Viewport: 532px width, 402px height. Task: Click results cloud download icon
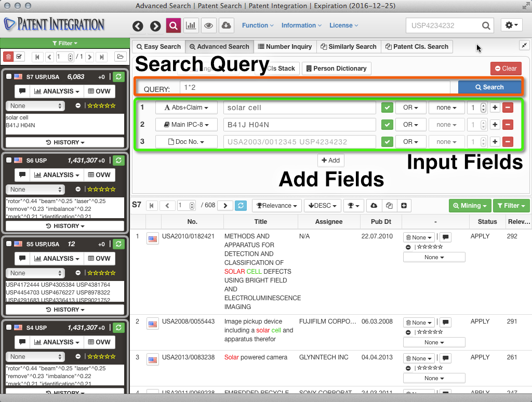click(x=374, y=205)
